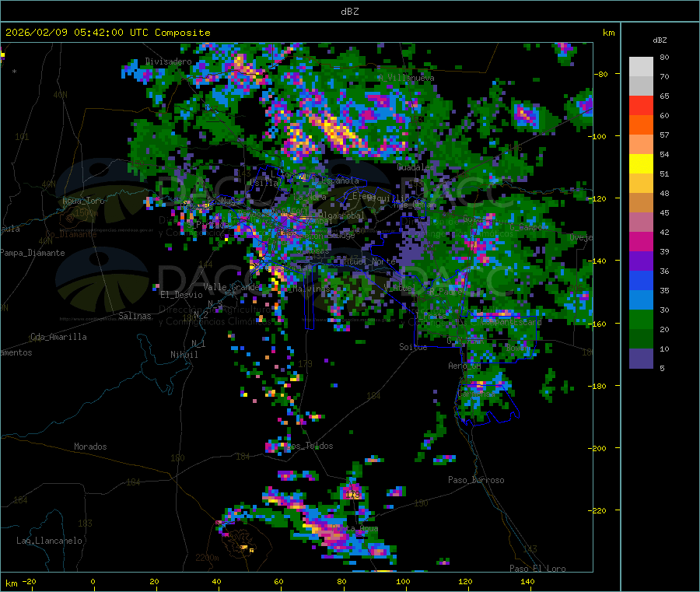Screen dimensions: 700x592
Task: Click the light gray 70-80 dBZ legend swatch
Action: click(641, 67)
